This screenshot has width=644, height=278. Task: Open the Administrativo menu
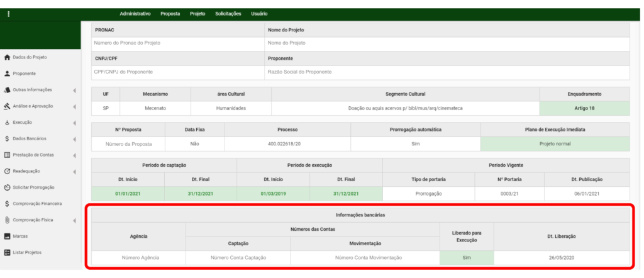click(135, 14)
